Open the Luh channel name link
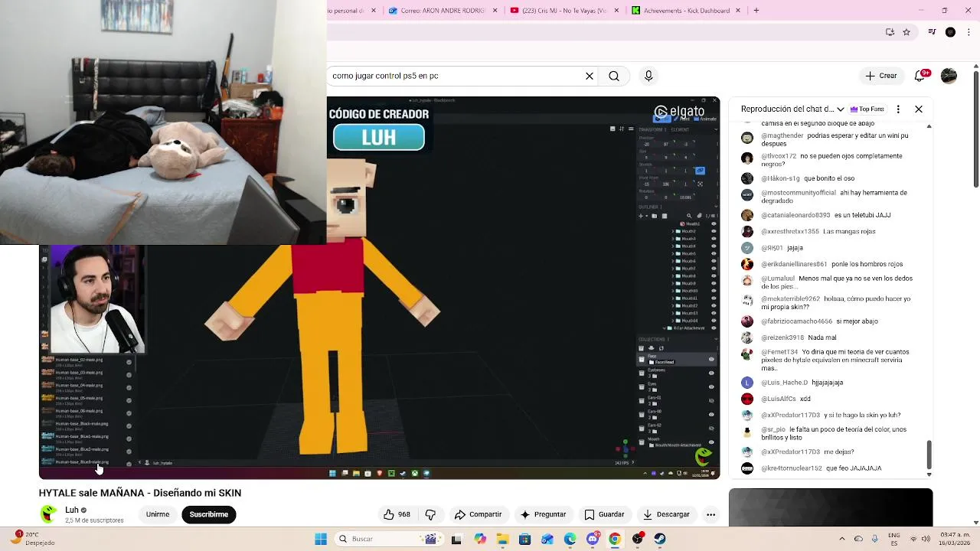 [72, 510]
